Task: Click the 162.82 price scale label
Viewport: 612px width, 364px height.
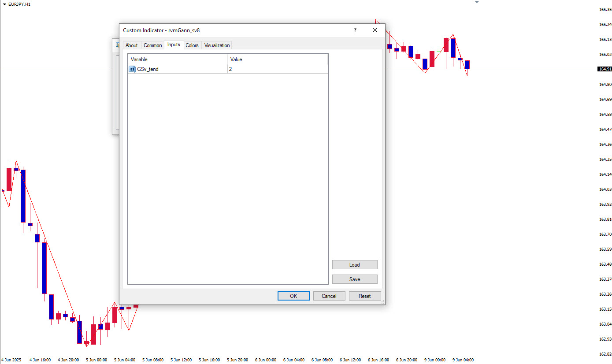Action: tap(605, 354)
